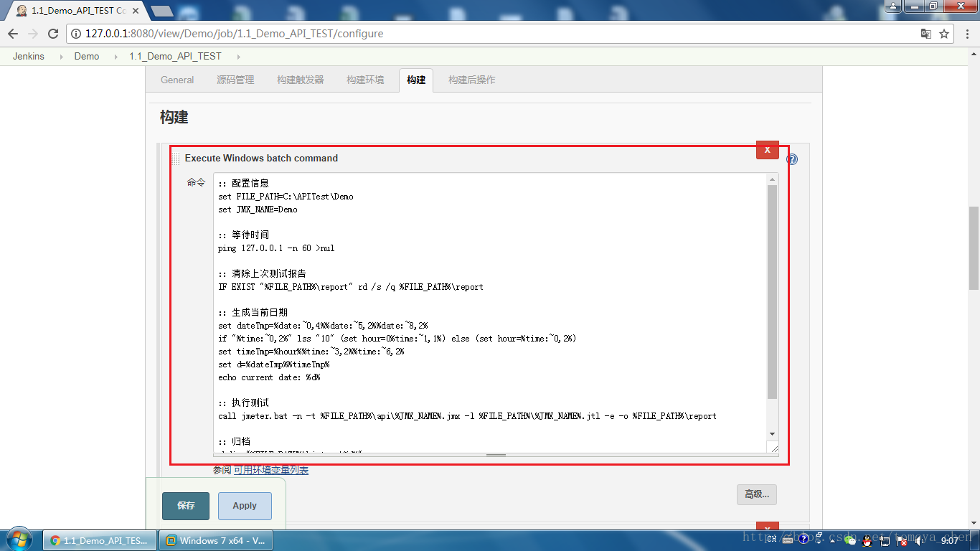This screenshot has height=551, width=980.
Task: Delete the Execute Windows batch command step
Action: [767, 149]
